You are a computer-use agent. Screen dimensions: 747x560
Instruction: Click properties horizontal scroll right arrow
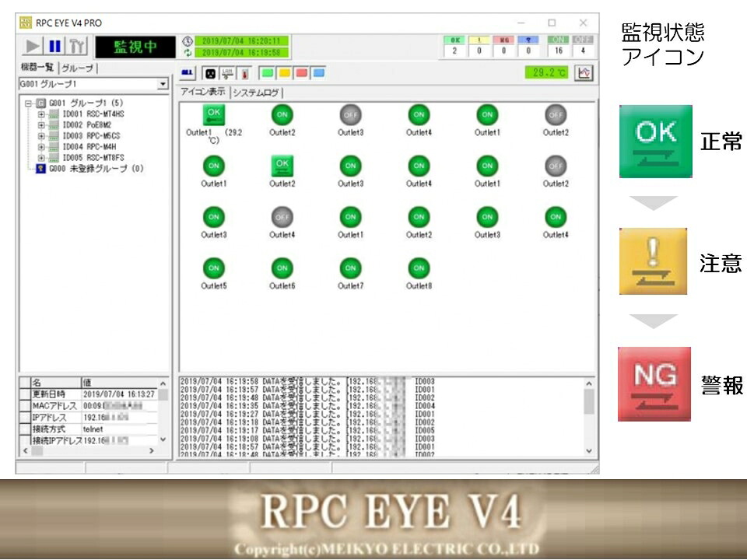point(152,450)
